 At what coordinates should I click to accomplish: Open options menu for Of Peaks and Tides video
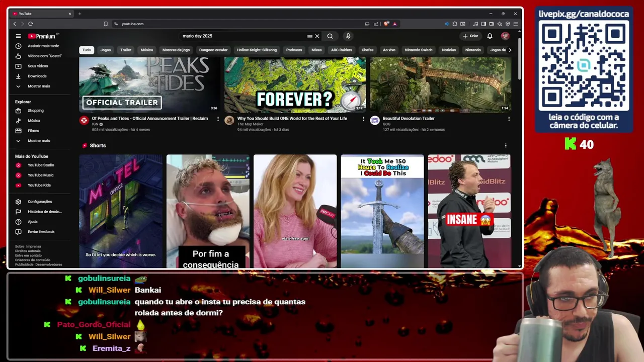(218, 119)
